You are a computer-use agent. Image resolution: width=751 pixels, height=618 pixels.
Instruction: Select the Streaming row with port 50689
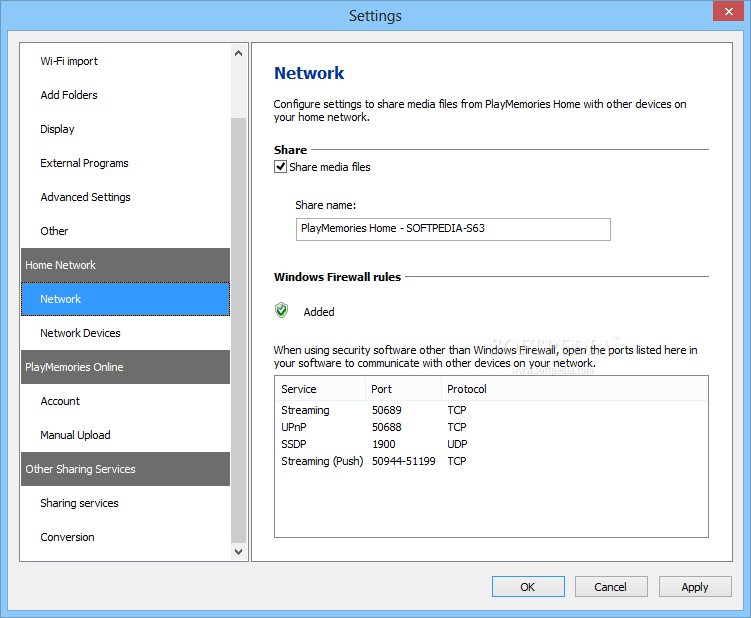tap(491, 410)
